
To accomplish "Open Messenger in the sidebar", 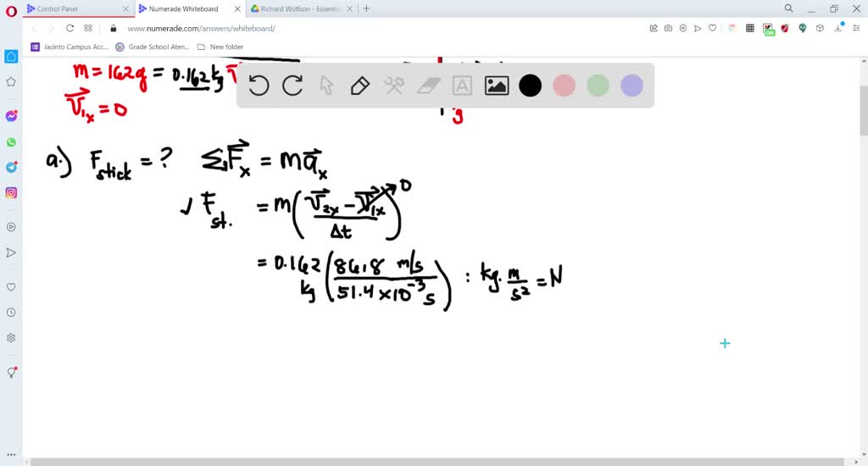I will point(11,116).
